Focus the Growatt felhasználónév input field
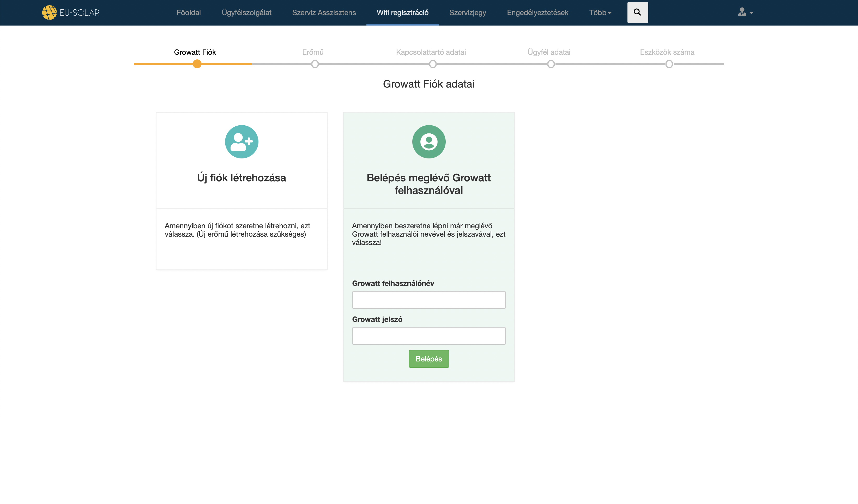Screen dimensions: 858x504 (429, 300)
